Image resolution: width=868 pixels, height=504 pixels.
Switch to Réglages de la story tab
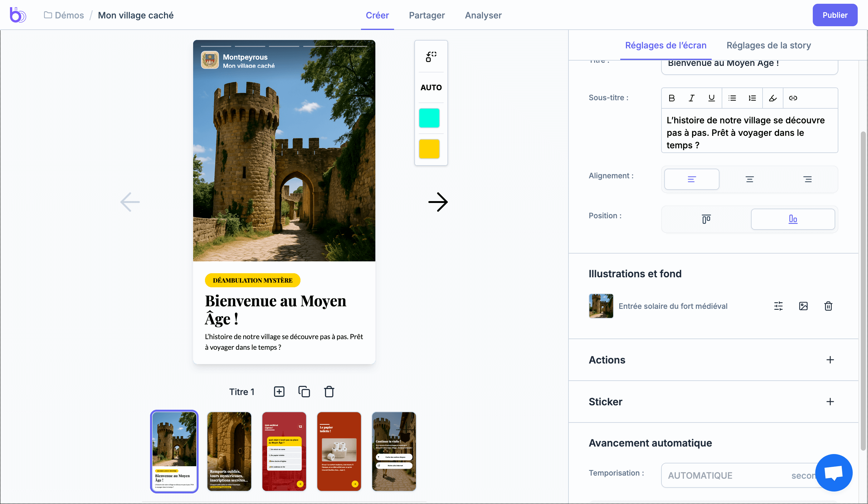pyautogui.click(x=768, y=45)
